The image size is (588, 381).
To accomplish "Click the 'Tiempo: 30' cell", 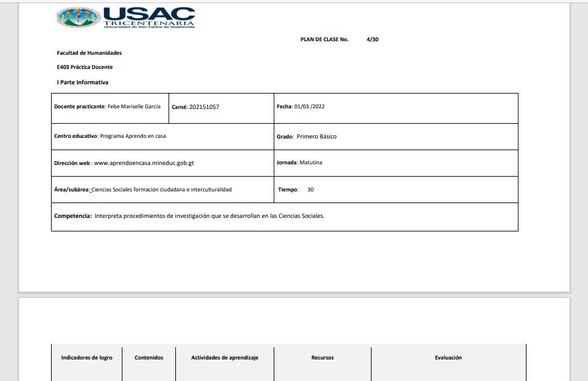I will (396, 190).
